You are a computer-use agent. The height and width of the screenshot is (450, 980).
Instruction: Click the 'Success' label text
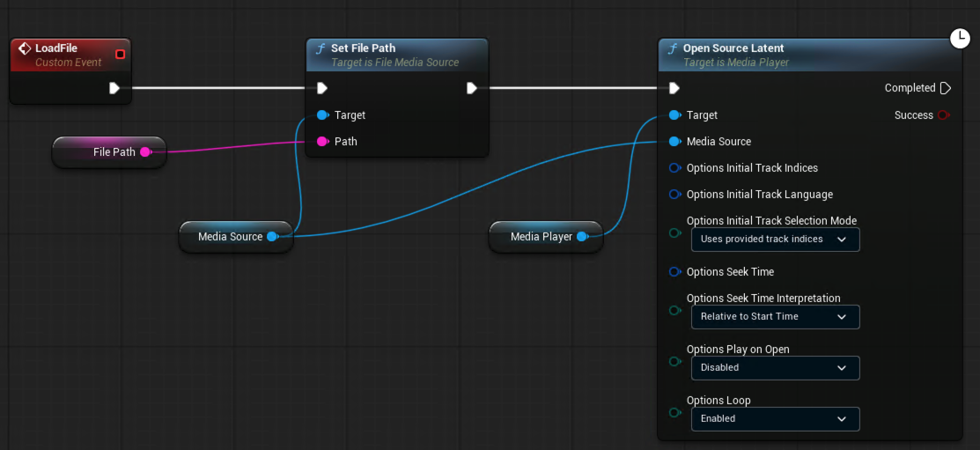(914, 115)
